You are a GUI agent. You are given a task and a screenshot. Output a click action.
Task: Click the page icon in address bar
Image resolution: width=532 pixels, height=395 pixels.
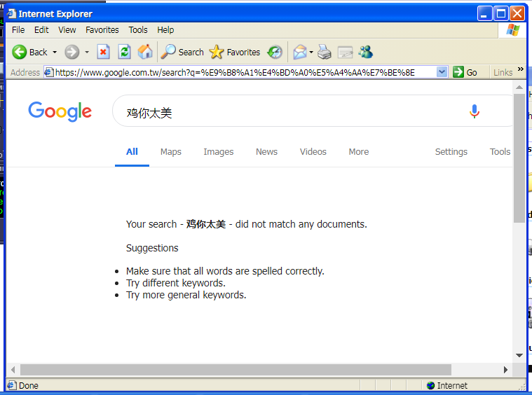[x=49, y=72]
